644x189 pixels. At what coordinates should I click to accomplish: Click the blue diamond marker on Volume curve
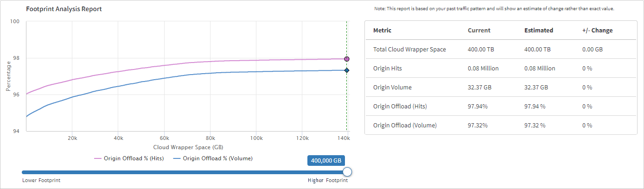pos(347,70)
